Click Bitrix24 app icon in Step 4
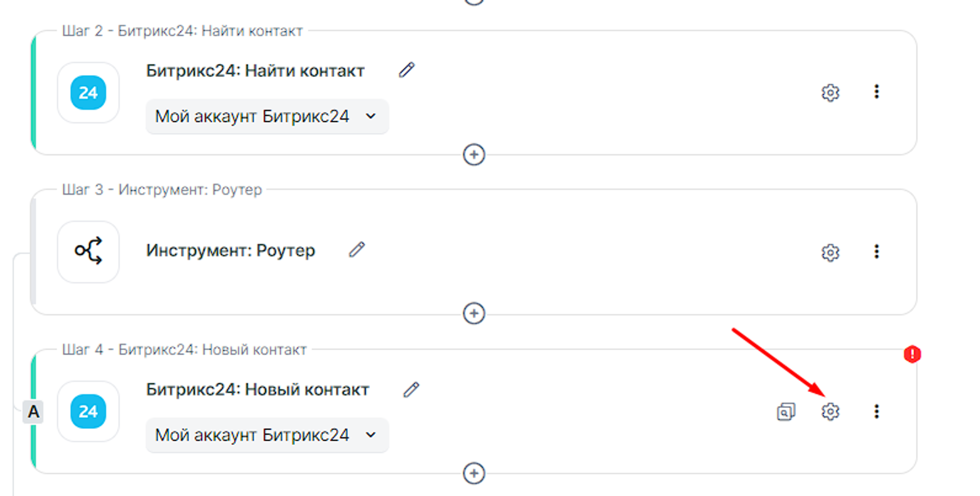Screen dimensions: 980x496 [x=88, y=412]
